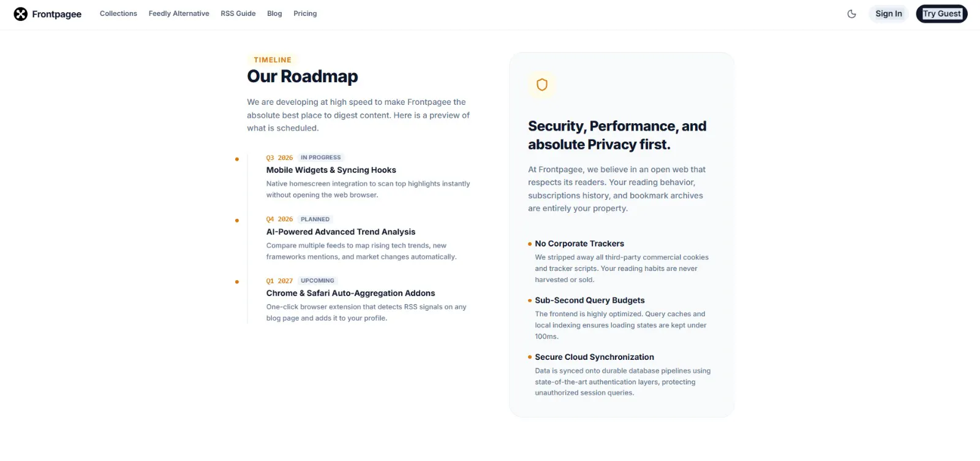Screen dimensions: 980x461
Task: Click the IN PROGRESS status badge
Action: (x=320, y=158)
